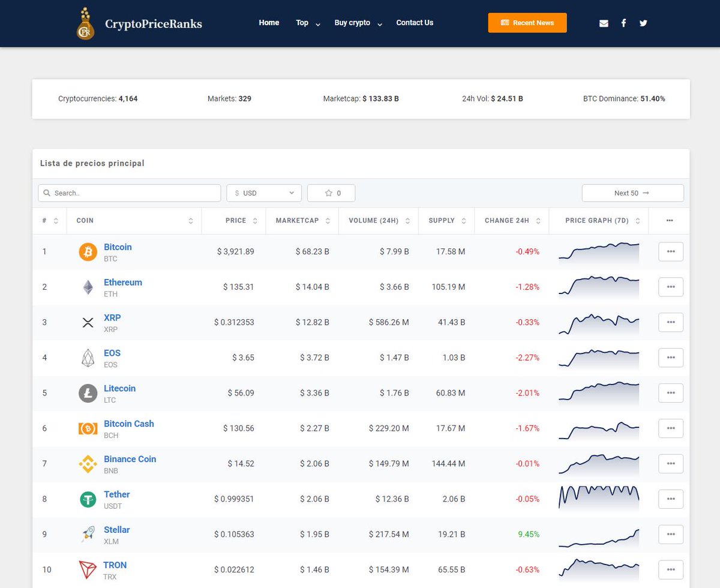
Task: Click the Ethereum coin icon
Action: pos(88,287)
